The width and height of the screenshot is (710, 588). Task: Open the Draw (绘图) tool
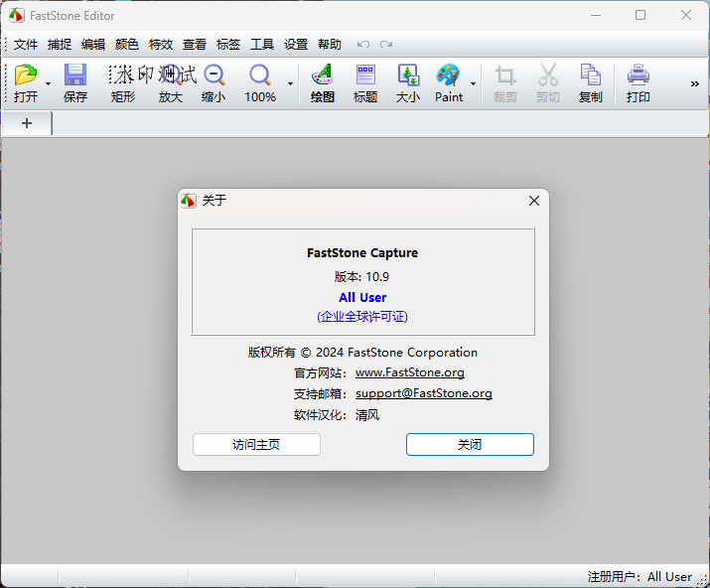click(x=323, y=74)
